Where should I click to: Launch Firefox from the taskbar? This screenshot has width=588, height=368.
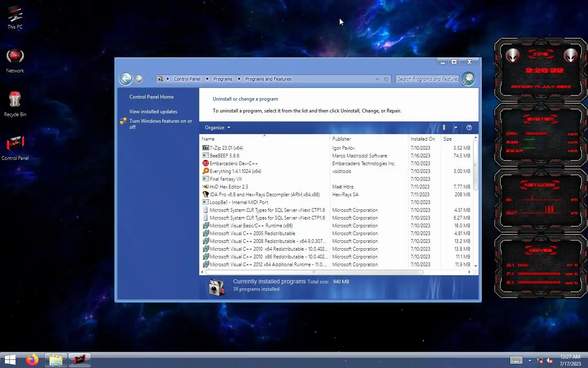(x=32, y=360)
